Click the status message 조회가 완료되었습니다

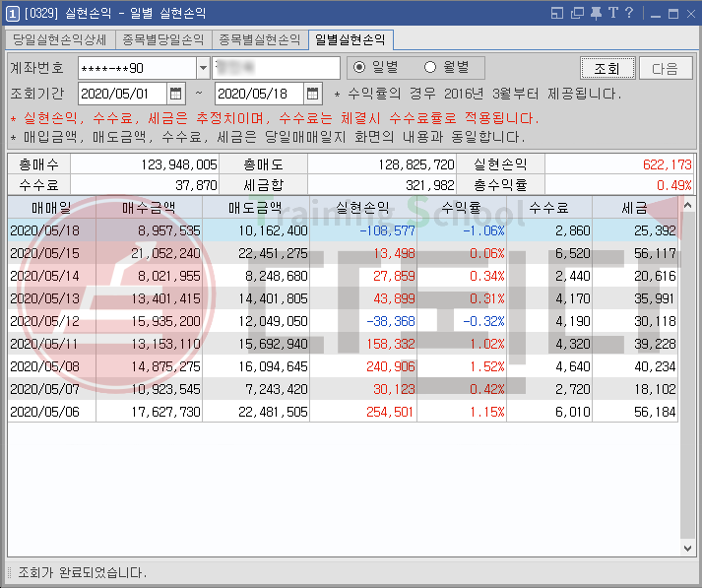click(x=83, y=572)
